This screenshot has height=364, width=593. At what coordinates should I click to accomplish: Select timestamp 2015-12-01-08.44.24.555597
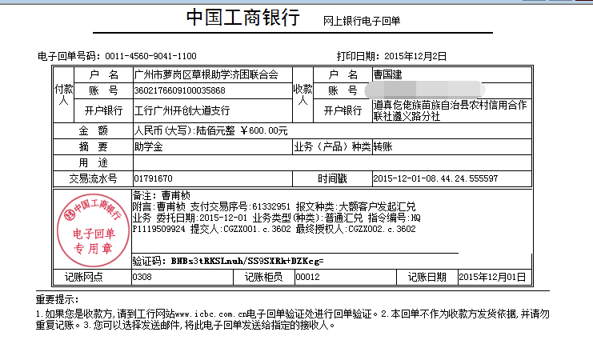[x=435, y=178]
